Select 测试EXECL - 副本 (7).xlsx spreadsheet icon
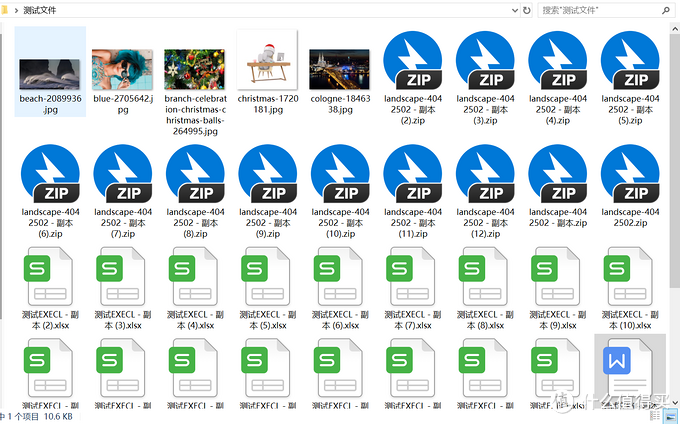This screenshot has height=424, width=680. 411,276
